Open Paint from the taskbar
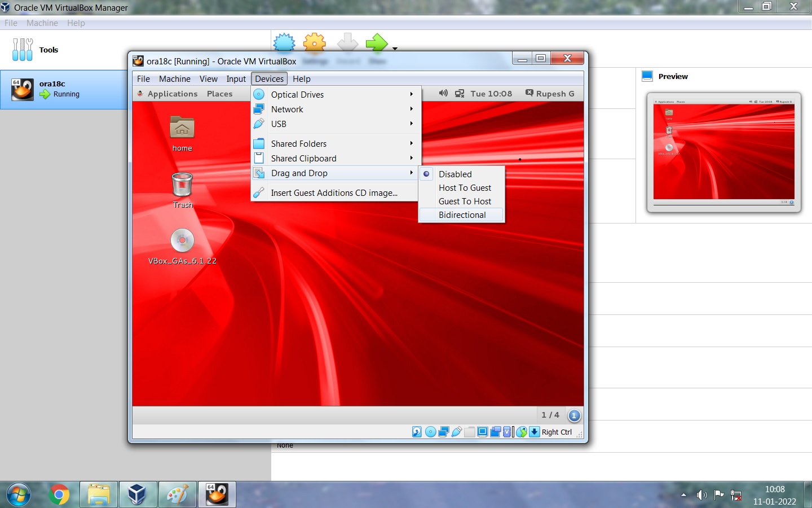 point(178,495)
